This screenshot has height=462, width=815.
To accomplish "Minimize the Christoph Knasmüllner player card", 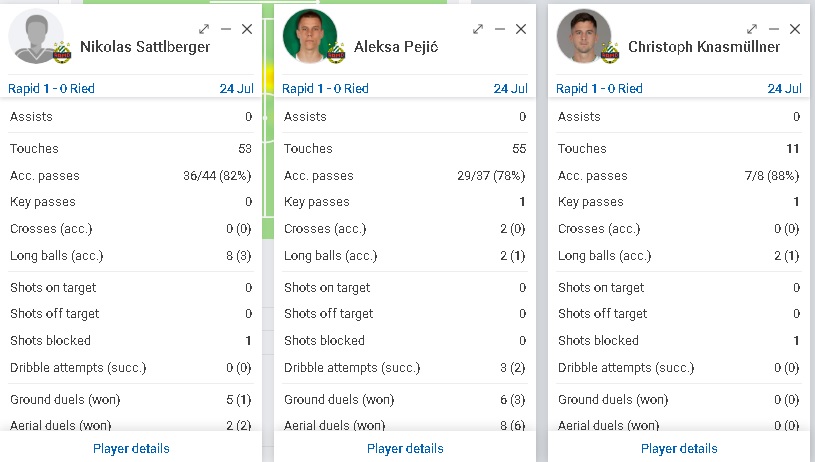I will (774, 30).
